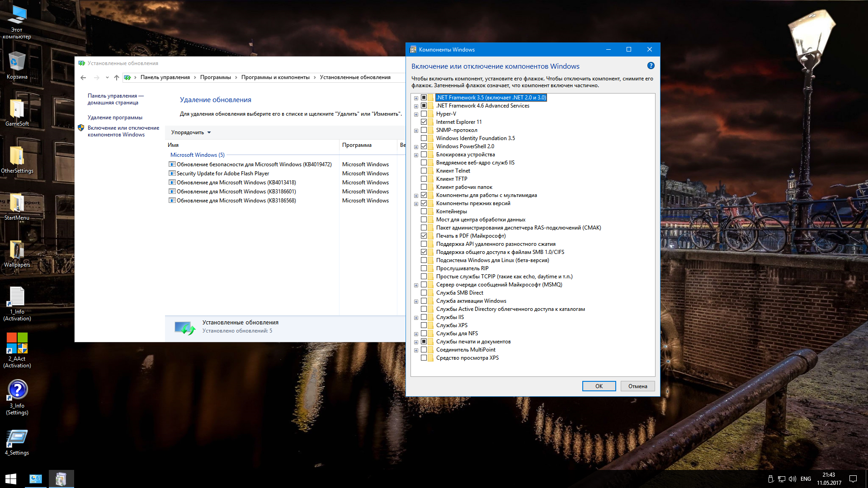This screenshot has width=868, height=488.
Task: Click icon of Security Update for Adobe Flash Player
Action: [172, 174]
